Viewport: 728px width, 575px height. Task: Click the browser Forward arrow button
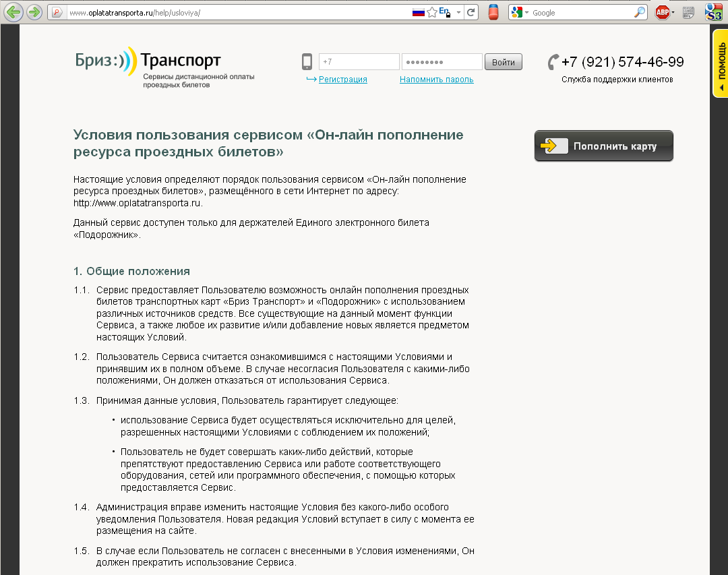pyautogui.click(x=34, y=12)
